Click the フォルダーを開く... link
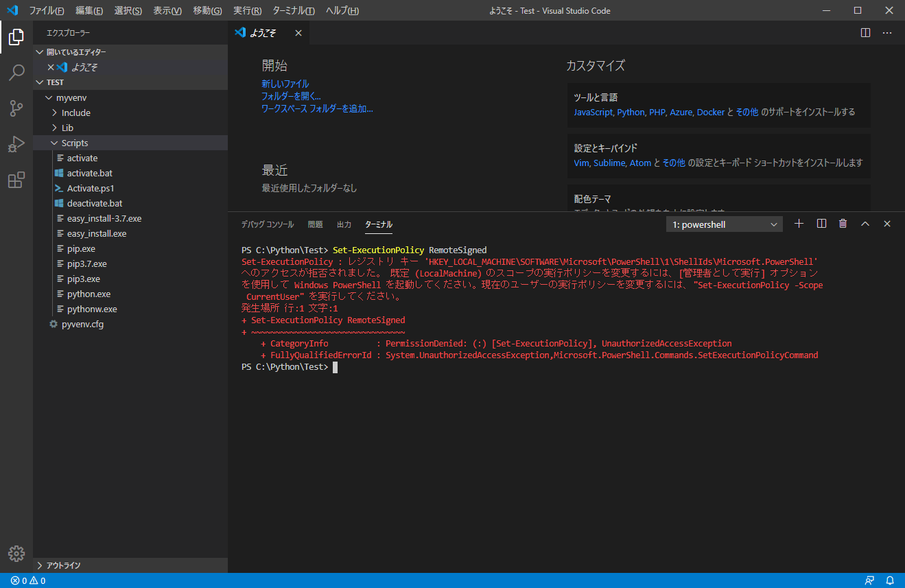The image size is (905, 588). click(291, 96)
